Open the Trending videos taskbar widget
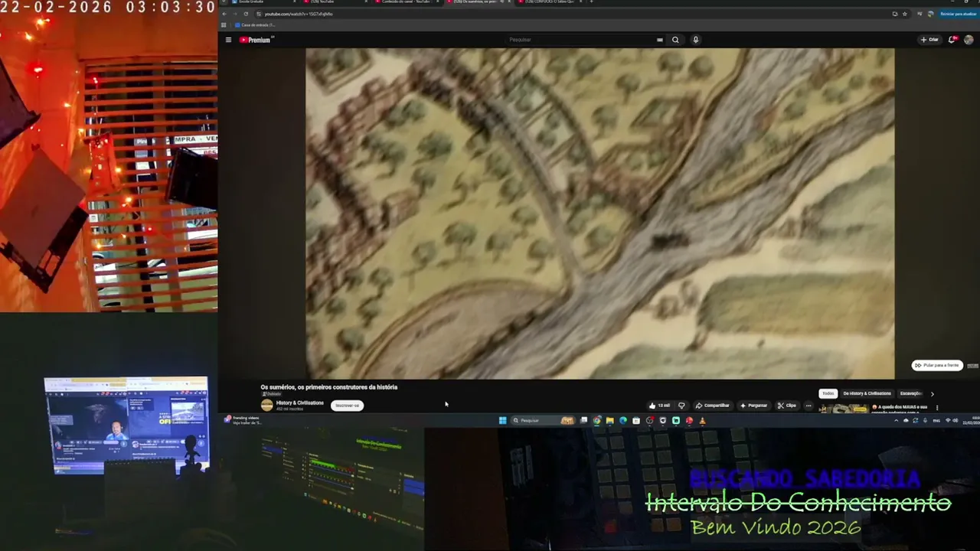 (243, 420)
